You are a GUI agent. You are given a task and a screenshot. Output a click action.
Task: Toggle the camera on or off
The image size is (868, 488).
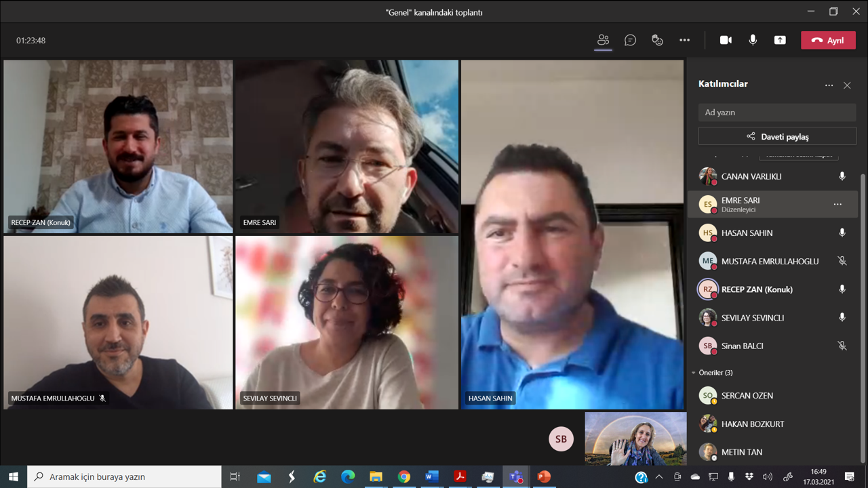(726, 40)
